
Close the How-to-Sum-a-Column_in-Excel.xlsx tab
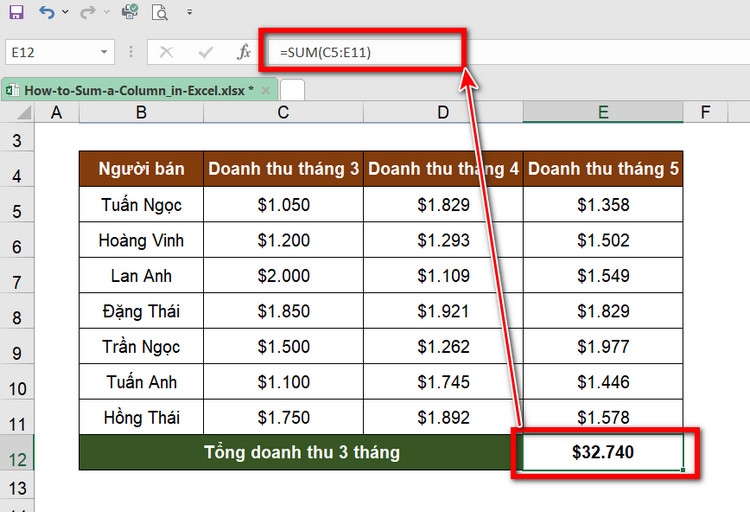265,90
